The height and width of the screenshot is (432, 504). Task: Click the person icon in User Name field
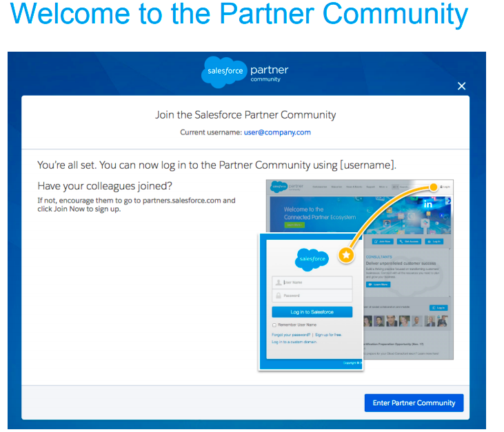279,282
